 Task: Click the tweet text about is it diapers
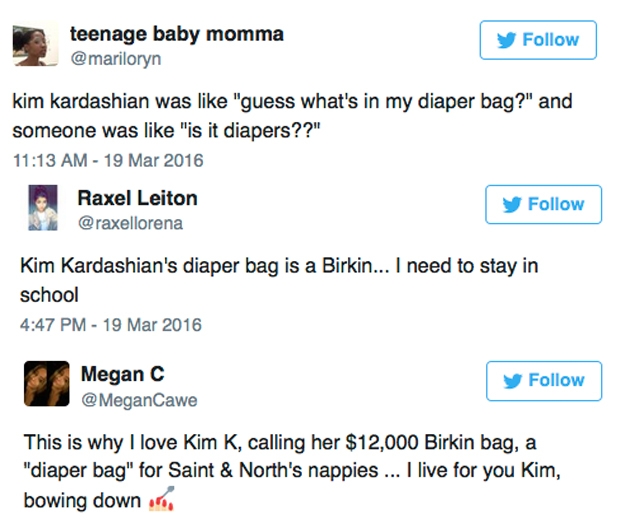293,115
